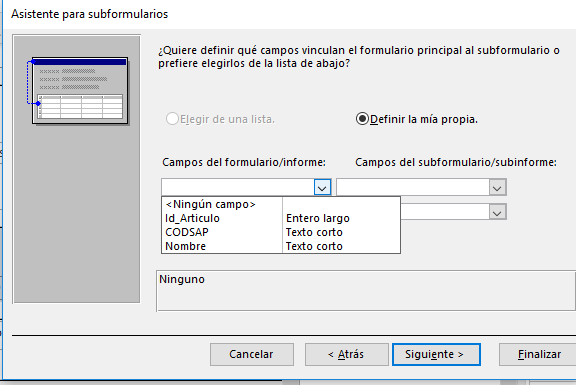
Task: Finish the wizard with 'Finalizar'
Action: [539, 355]
